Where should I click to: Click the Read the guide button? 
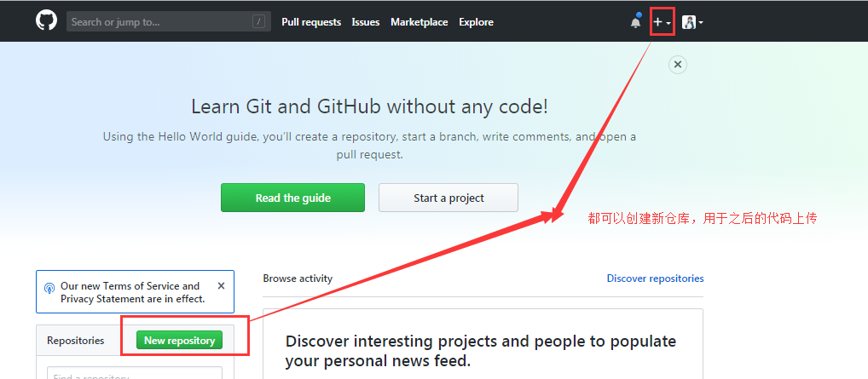pos(292,198)
